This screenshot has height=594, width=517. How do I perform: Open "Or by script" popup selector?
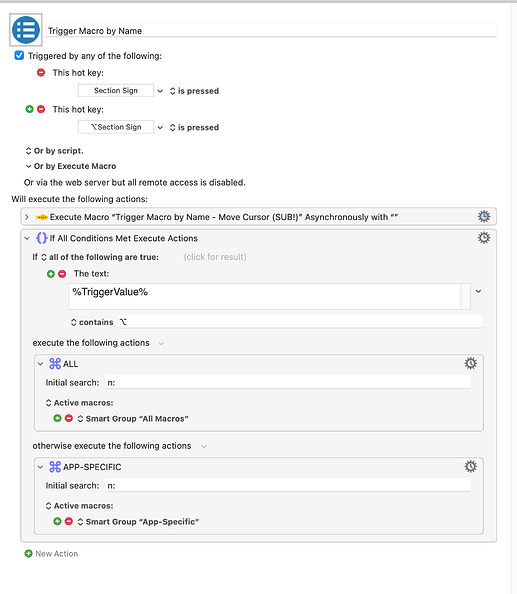[x=54, y=151]
